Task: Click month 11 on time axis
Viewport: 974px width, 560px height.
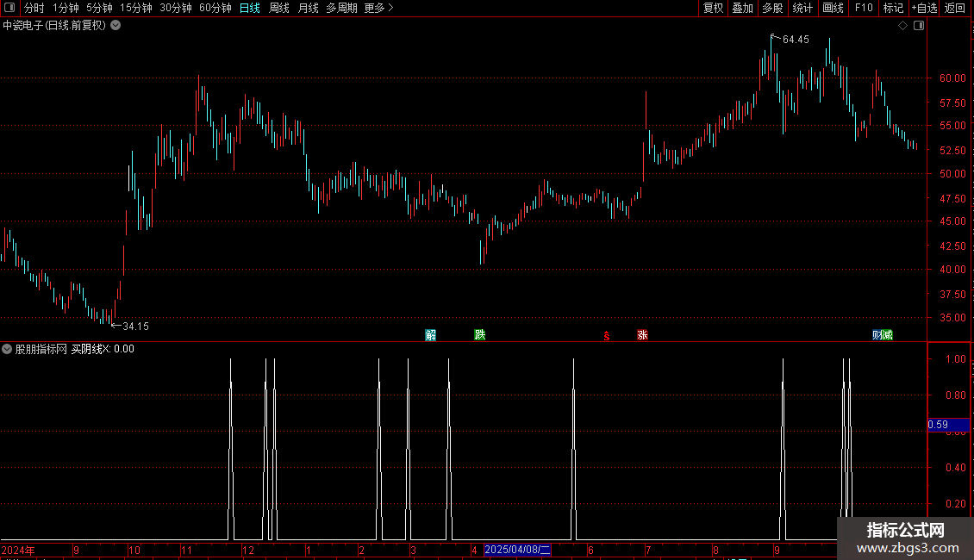Action: 186,550
